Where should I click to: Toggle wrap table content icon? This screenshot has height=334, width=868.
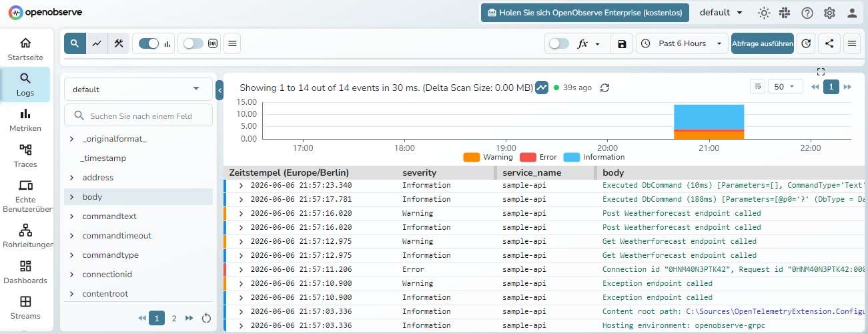(x=758, y=87)
